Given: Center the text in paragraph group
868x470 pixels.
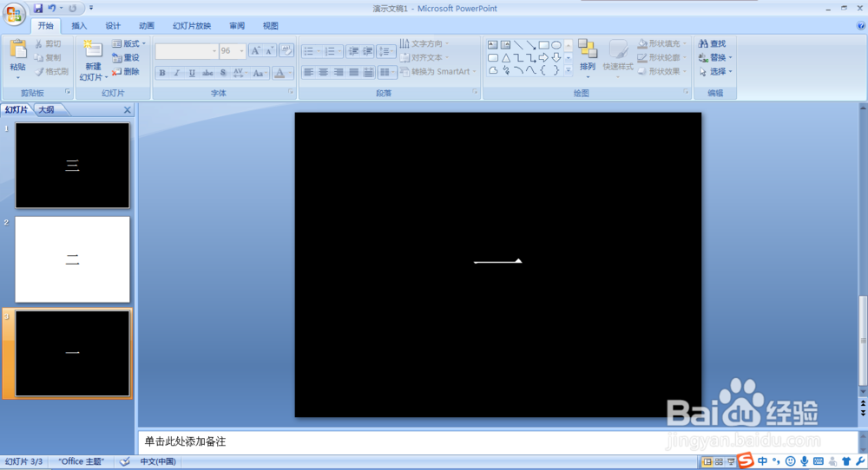Looking at the screenshot, I should [323, 73].
